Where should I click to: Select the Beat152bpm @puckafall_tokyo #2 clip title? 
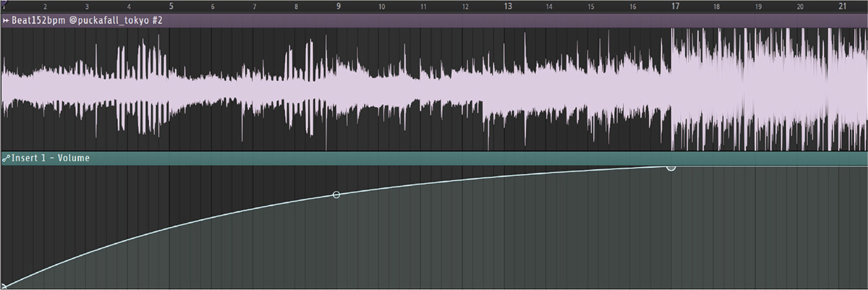pos(87,21)
